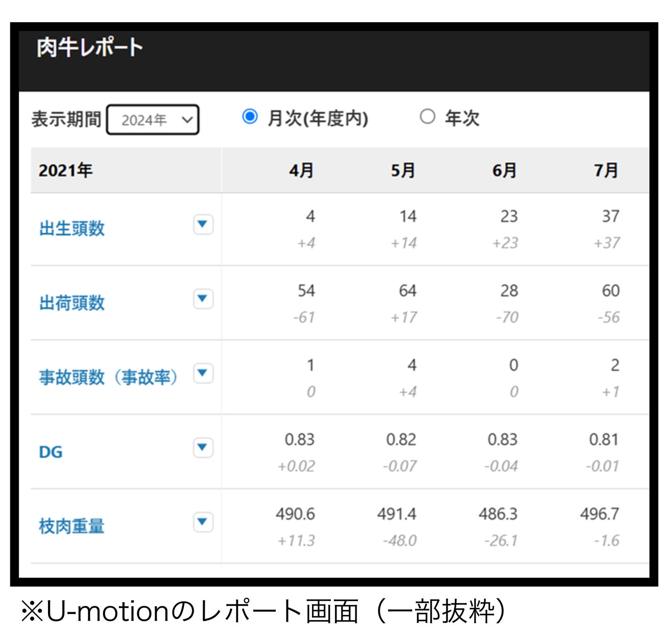This screenshot has width=672, height=636.
Task: Select the 年次 radio button
Action: point(427,116)
